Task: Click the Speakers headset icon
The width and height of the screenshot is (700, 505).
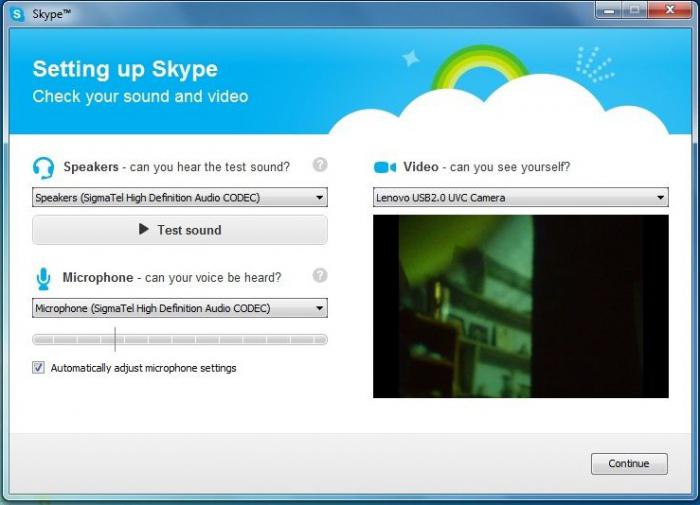Action: [x=43, y=167]
